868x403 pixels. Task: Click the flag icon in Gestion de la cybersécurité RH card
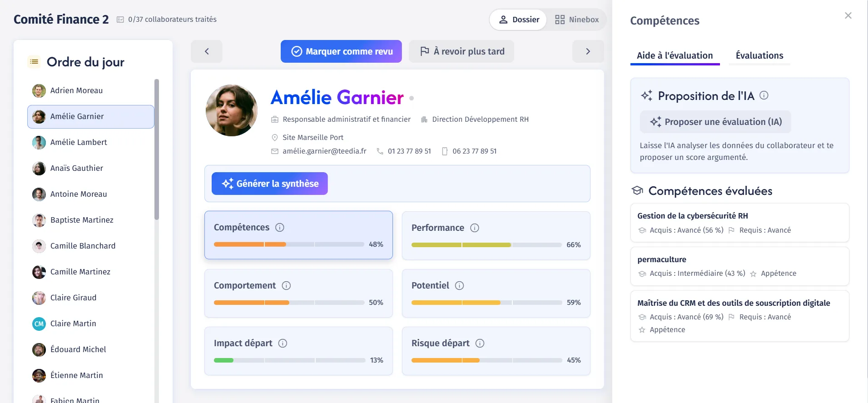731,230
